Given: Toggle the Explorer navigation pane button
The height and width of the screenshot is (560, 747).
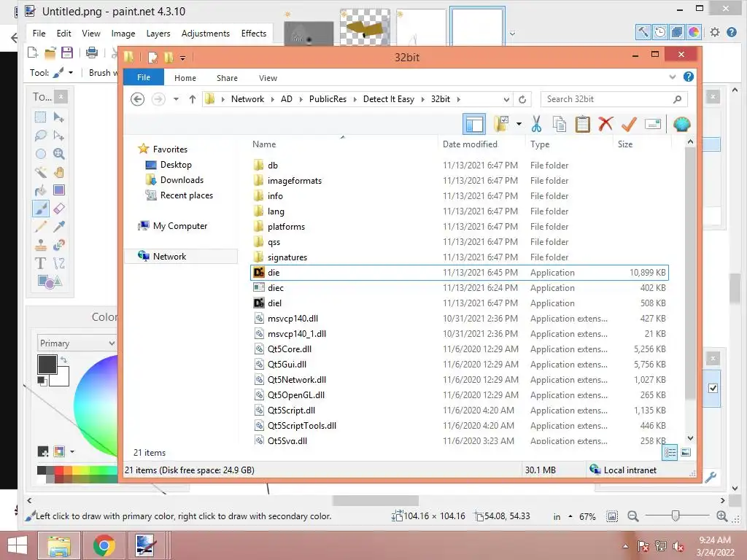Looking at the screenshot, I should point(474,124).
